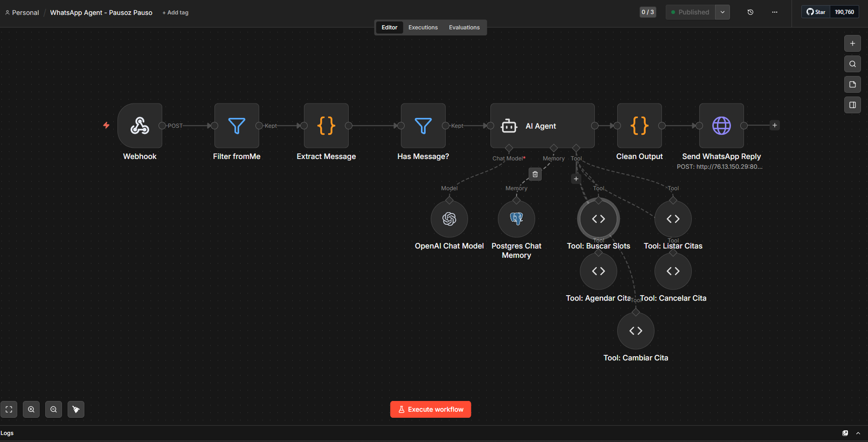
Task: Open the add node panel button
Action: (x=853, y=43)
